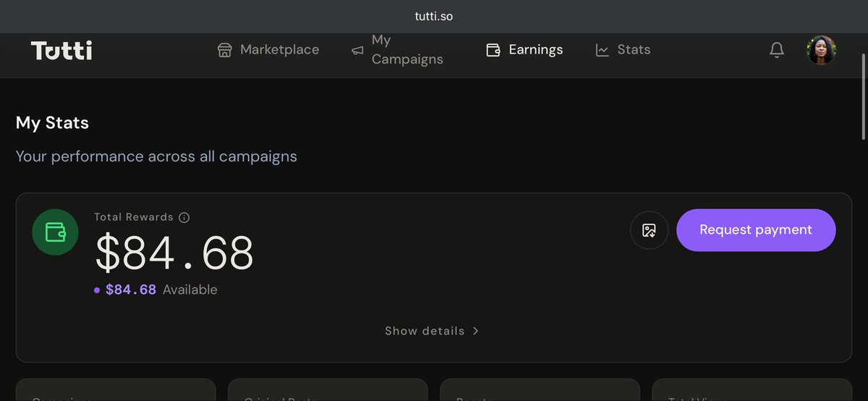This screenshot has height=401, width=868.
Task: Open the profile avatar menu
Action: [822, 50]
